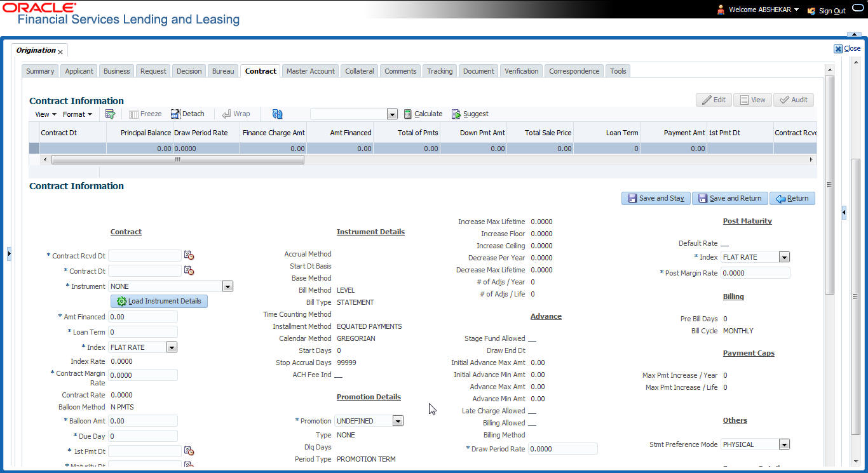
Task: Switch to the Applicant tab
Action: pyautogui.click(x=79, y=71)
